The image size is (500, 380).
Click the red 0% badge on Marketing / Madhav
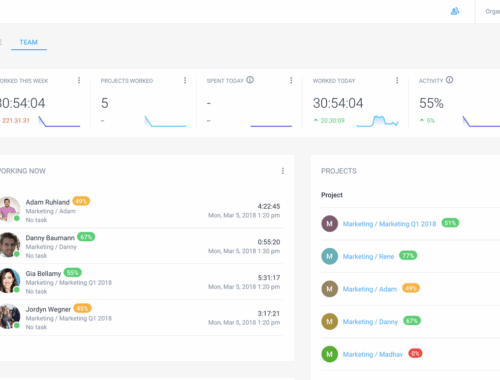click(415, 353)
